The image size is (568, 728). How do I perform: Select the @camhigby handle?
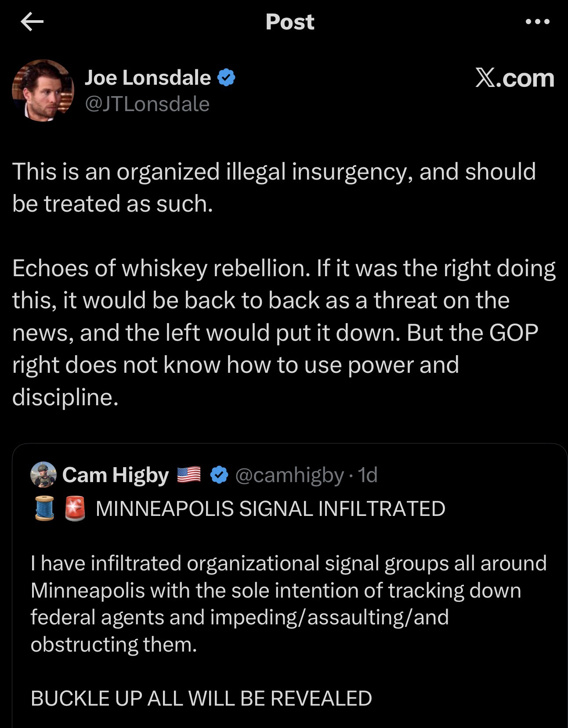[x=289, y=475]
